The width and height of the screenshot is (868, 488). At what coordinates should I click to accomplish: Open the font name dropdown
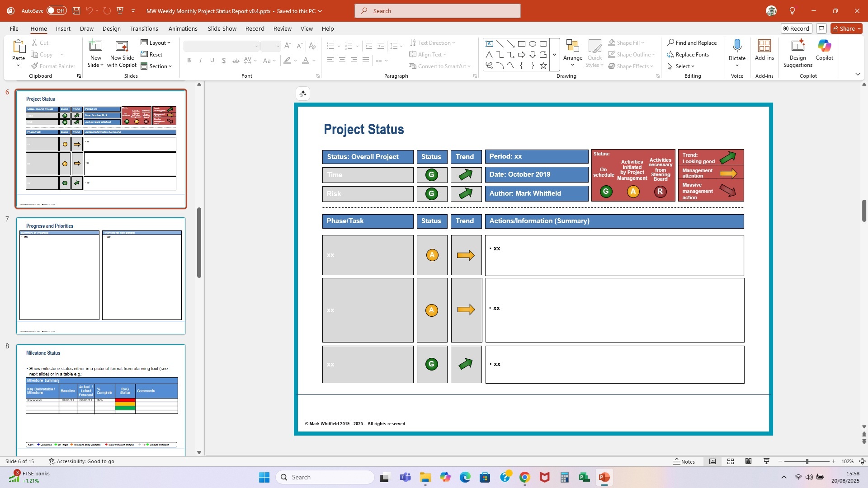coord(256,46)
